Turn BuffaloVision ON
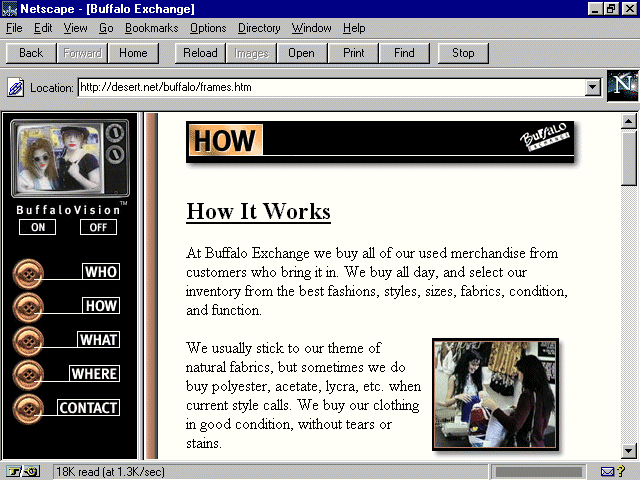Image resolution: width=640 pixels, height=480 pixels. coord(37,227)
